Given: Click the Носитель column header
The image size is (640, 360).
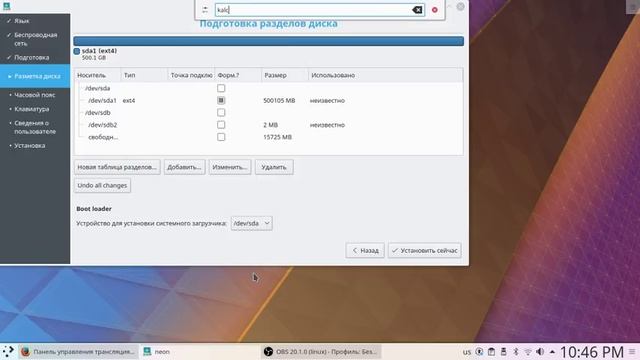Looking at the screenshot, I should [98, 75].
